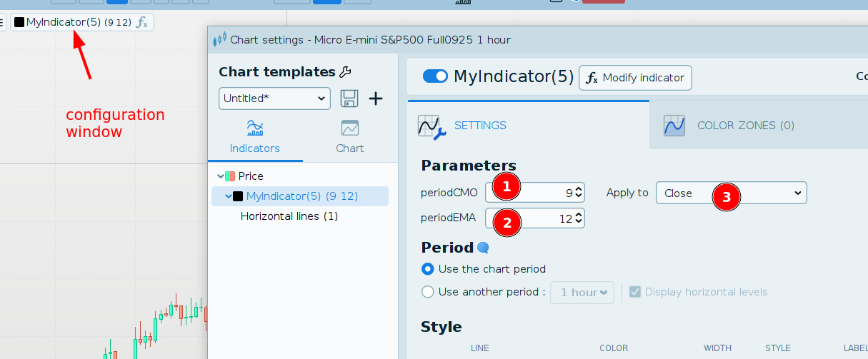Select Use the chart period option
The height and width of the screenshot is (359, 868).
[428, 269]
